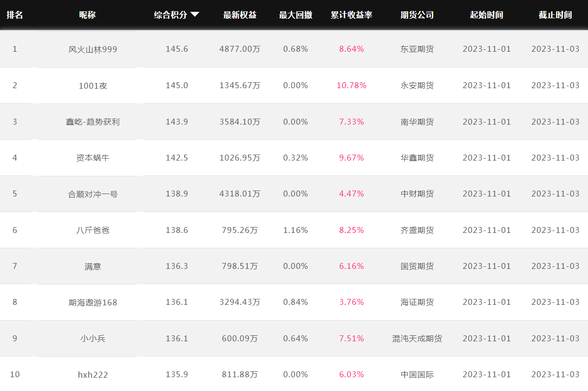Open nickname 1001夜
This screenshot has width=588, height=391.
tap(93, 86)
